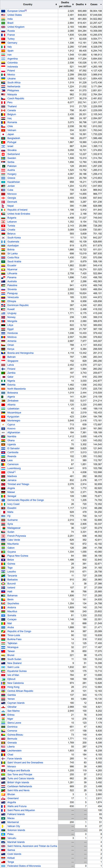This screenshot has width=103, height=868.
Task: Click the Nepal flag icon
Action: [3, 205]
